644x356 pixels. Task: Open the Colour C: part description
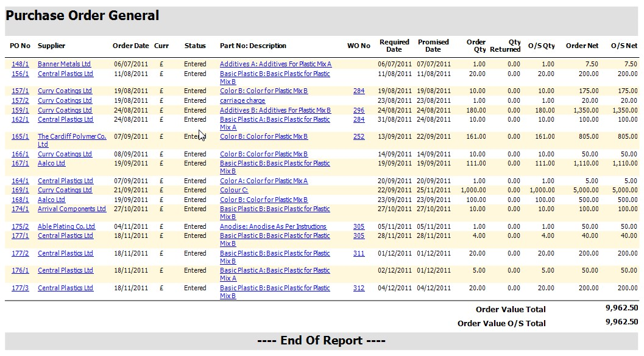pyautogui.click(x=234, y=190)
